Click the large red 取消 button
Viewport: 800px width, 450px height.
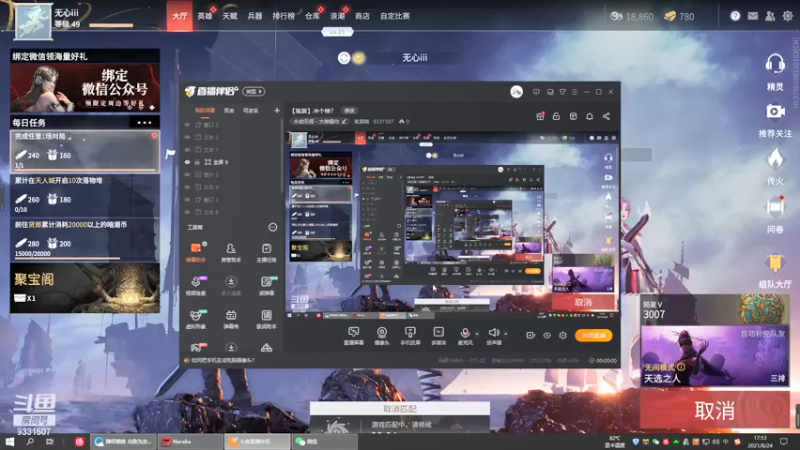[714, 410]
